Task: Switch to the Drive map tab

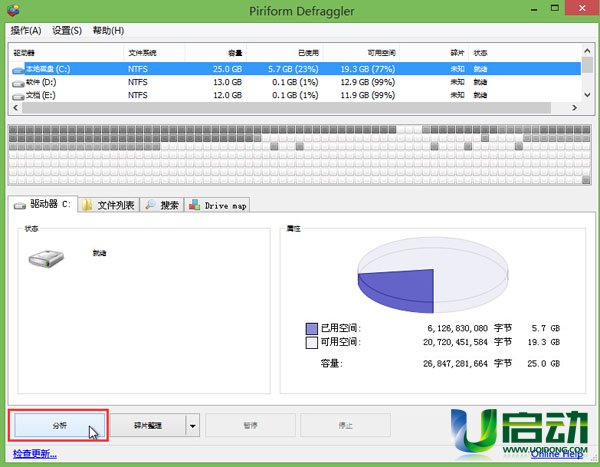Action: [217, 205]
